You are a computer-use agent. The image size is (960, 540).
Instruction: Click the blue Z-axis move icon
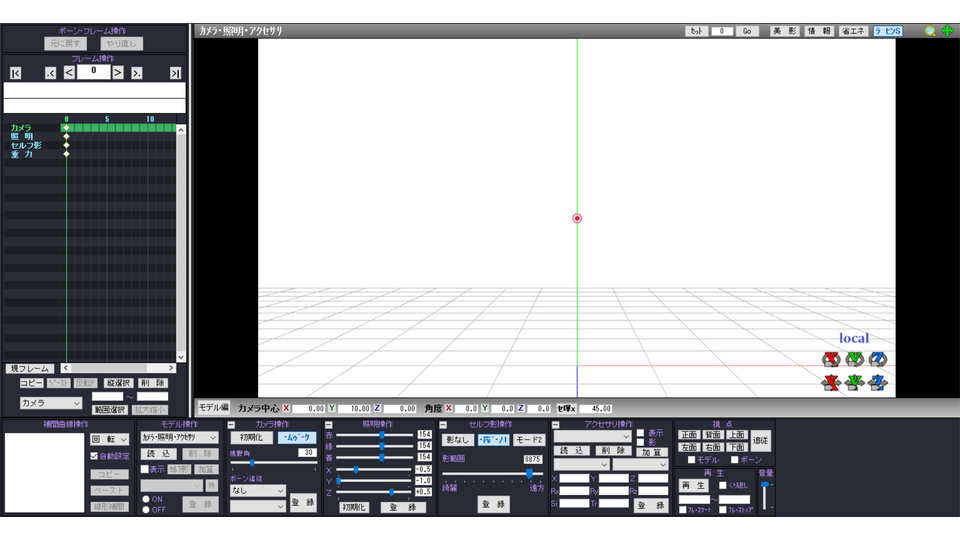(878, 382)
